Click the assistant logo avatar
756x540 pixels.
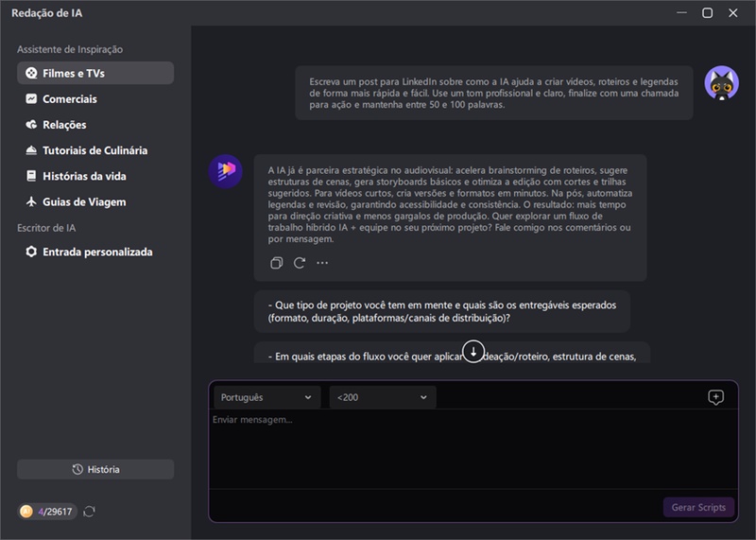point(226,171)
